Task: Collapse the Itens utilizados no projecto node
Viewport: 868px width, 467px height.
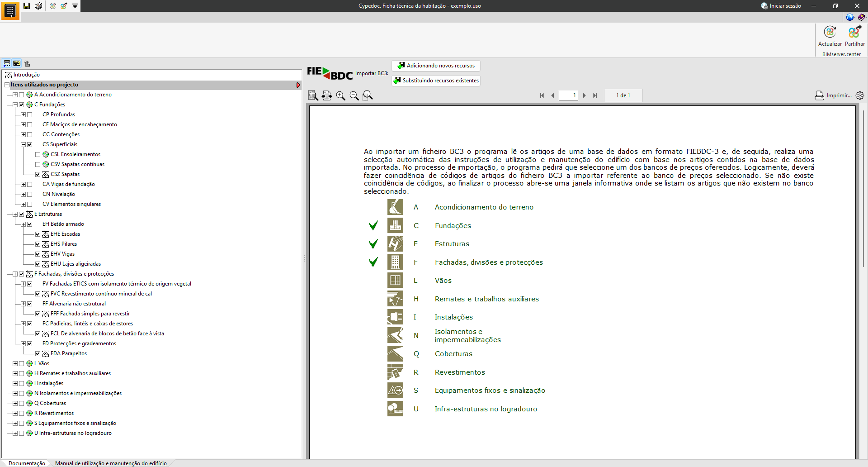Action: pyautogui.click(x=7, y=85)
